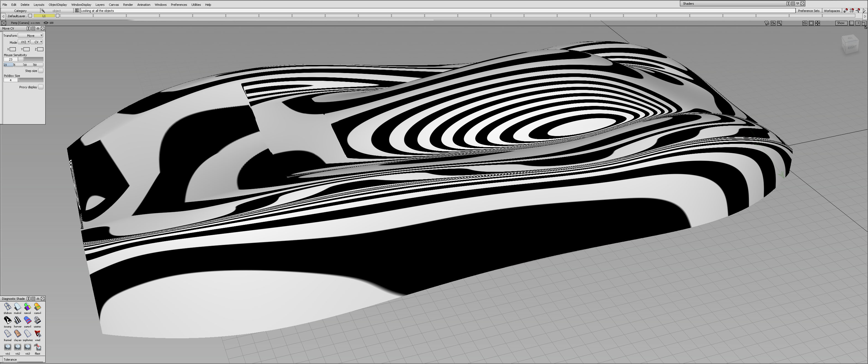Viewport: 868px width, 364px height.
Task: Open the ObjectDisplay menu
Action: (58, 5)
